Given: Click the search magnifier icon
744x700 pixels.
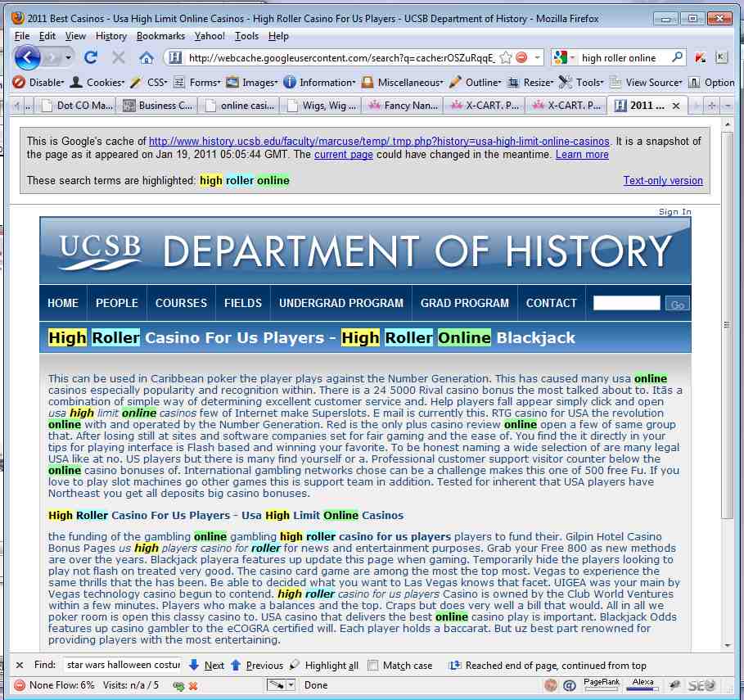Looking at the screenshot, I should [x=678, y=57].
